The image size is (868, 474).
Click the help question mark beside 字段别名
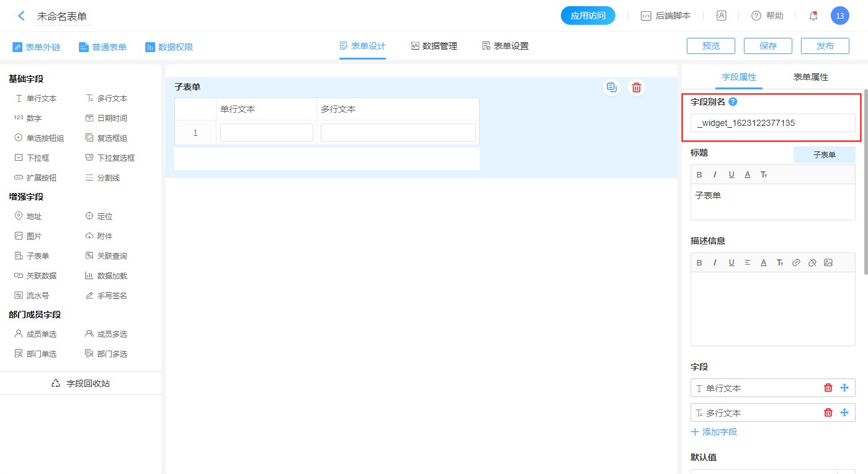pyautogui.click(x=733, y=102)
